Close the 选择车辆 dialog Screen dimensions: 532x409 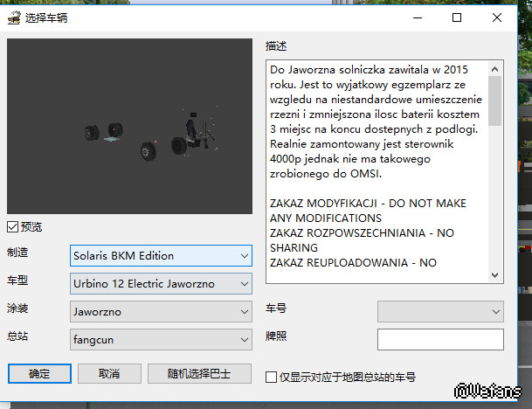497,17
